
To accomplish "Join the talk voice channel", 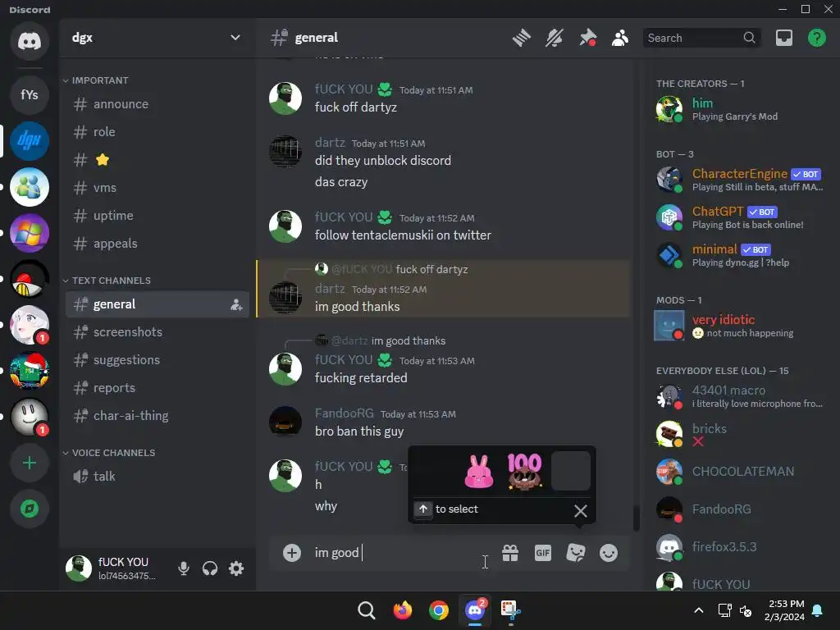I will click(x=157, y=477).
